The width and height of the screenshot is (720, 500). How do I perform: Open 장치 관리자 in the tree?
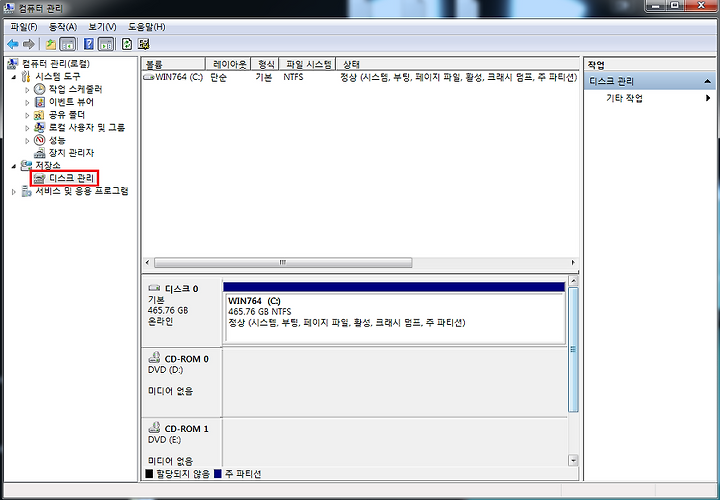coord(71,152)
